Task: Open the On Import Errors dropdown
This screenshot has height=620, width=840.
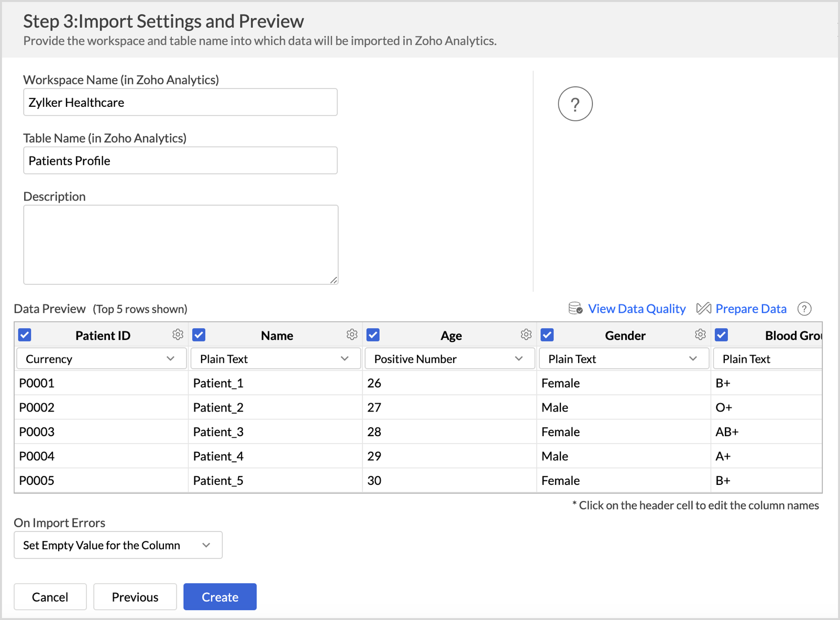Action: coord(118,545)
